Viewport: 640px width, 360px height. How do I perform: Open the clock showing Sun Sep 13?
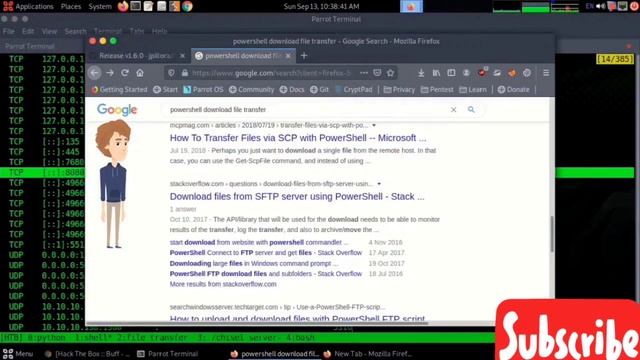tap(322, 6)
